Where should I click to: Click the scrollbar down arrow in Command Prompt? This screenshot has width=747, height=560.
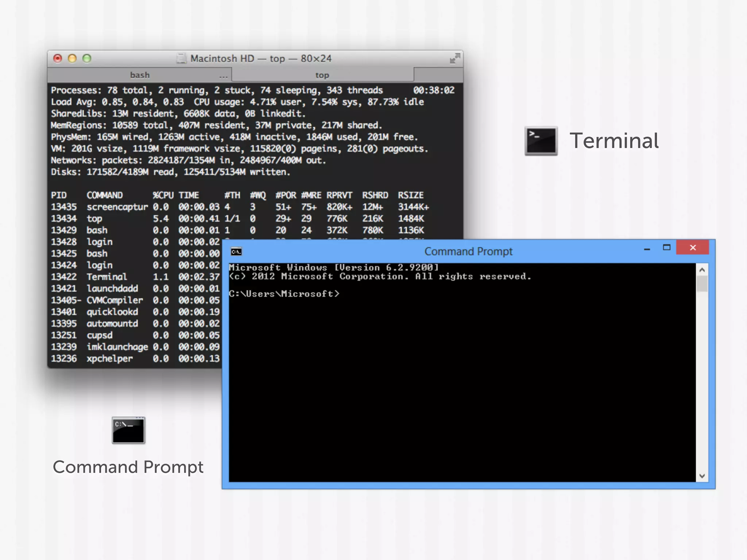(702, 476)
